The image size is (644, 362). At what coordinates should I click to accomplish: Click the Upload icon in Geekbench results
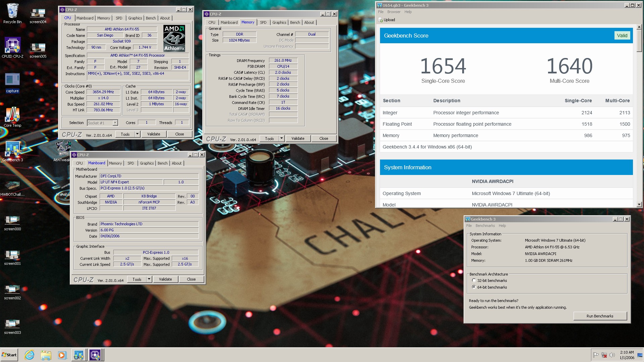pos(381,20)
